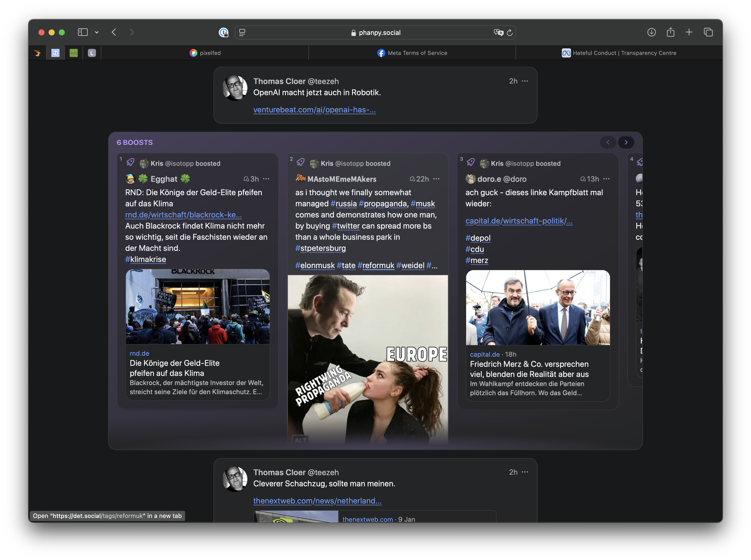The width and height of the screenshot is (751, 560).
Task: Select the pinned tab with L icon
Action: tap(92, 53)
